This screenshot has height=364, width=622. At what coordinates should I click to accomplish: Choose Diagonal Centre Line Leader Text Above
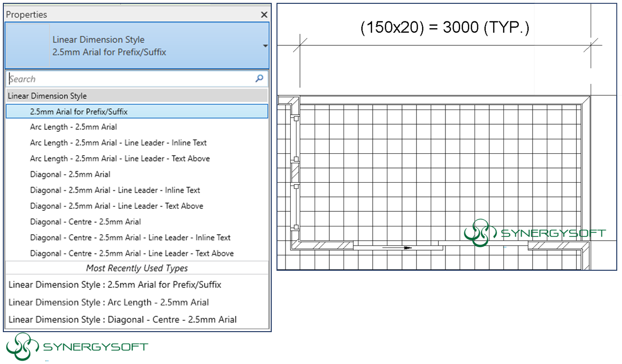point(132,253)
